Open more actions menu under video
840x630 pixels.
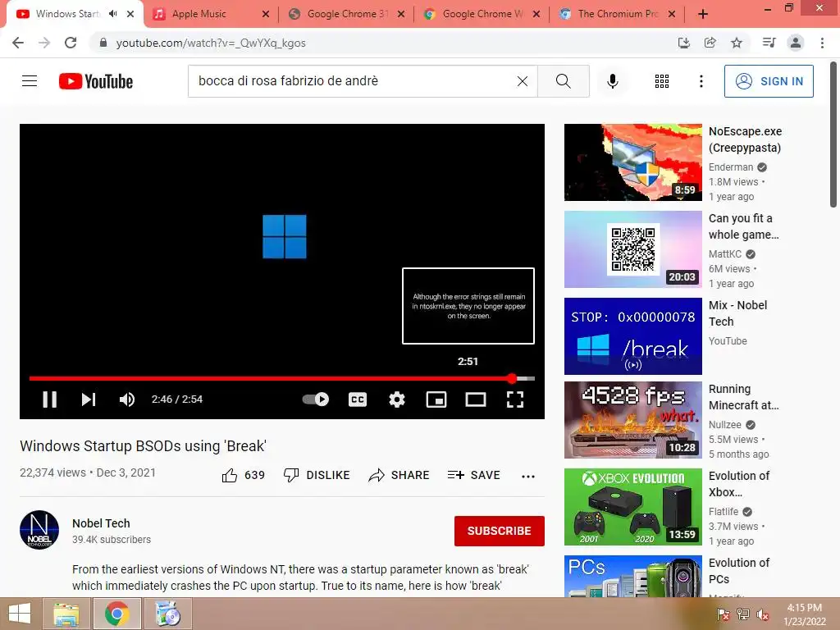pyautogui.click(x=528, y=477)
